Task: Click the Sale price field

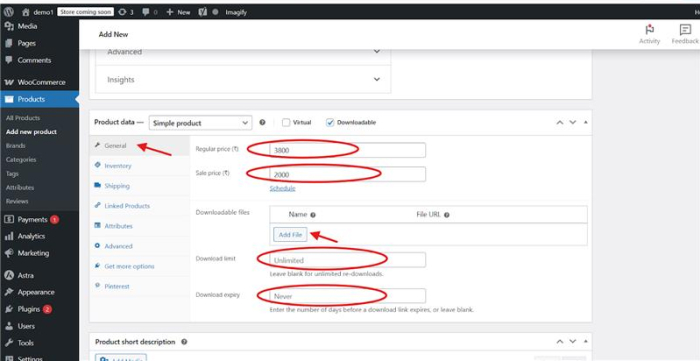Action: [x=347, y=174]
